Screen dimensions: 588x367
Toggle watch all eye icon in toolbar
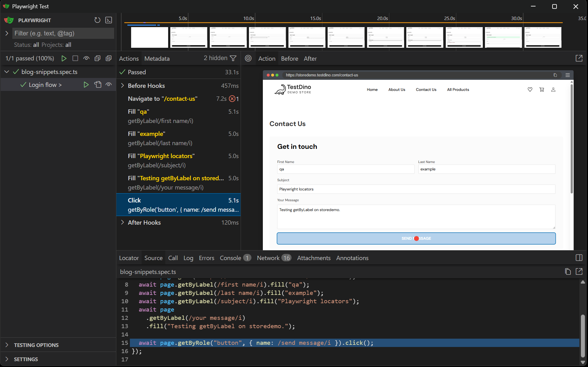coord(86,58)
